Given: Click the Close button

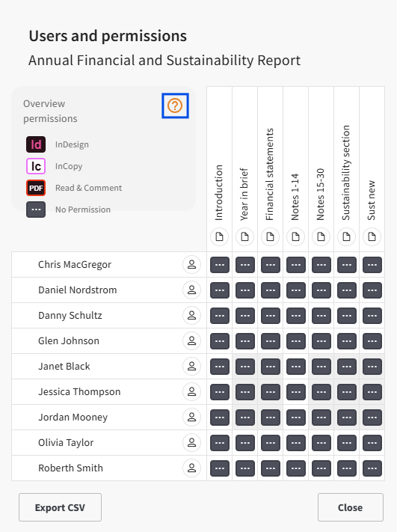Looking at the screenshot, I should click(351, 507).
